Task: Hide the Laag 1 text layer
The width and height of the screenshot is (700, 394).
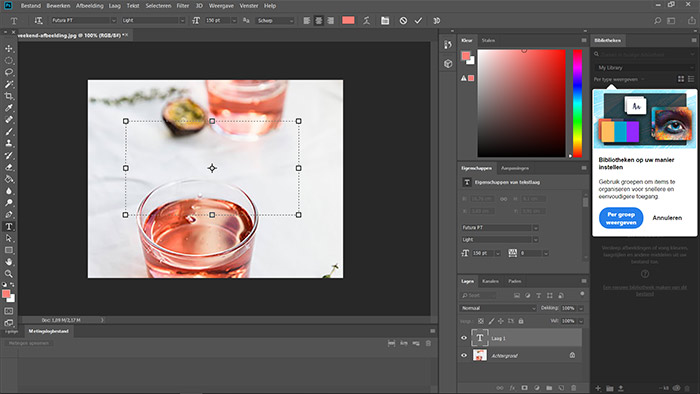Action: (x=464, y=338)
